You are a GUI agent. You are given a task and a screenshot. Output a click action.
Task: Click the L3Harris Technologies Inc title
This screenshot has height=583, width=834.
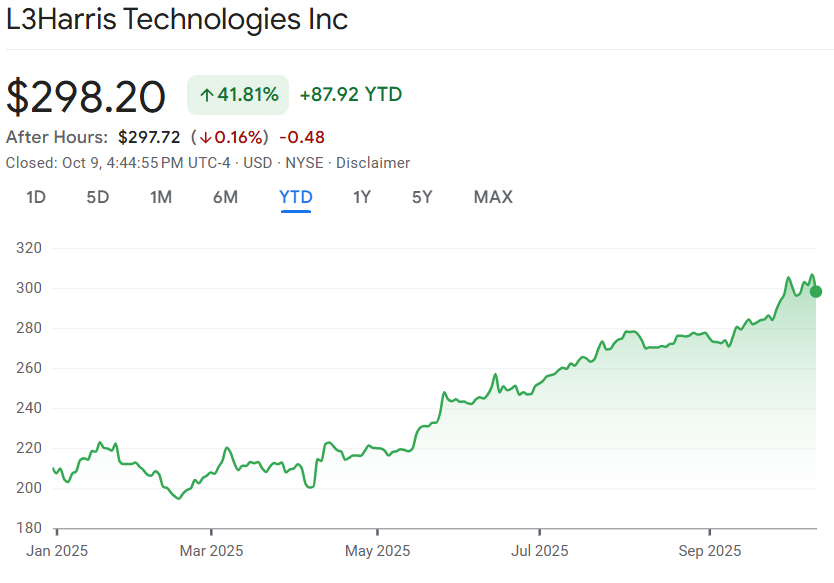177,20
